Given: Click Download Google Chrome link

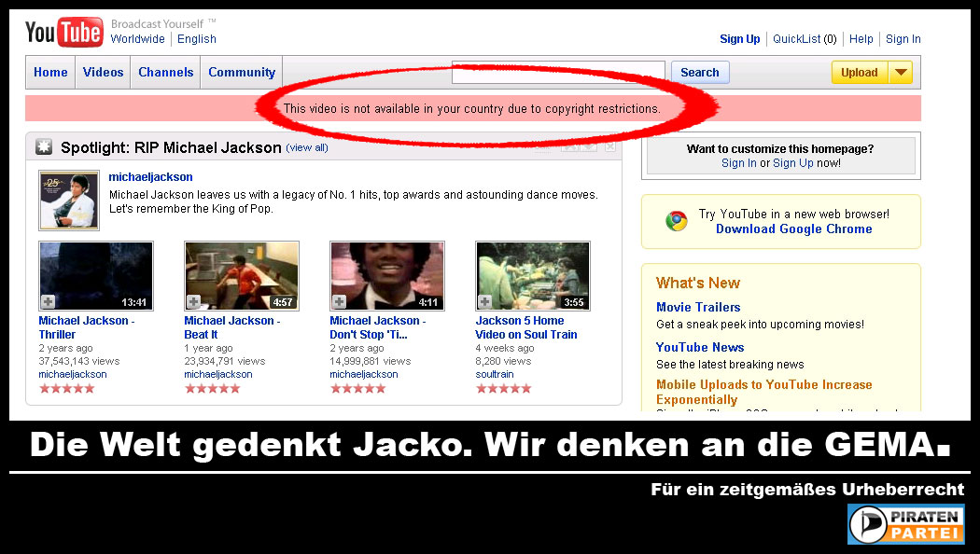Looking at the screenshot, I should tap(793, 229).
